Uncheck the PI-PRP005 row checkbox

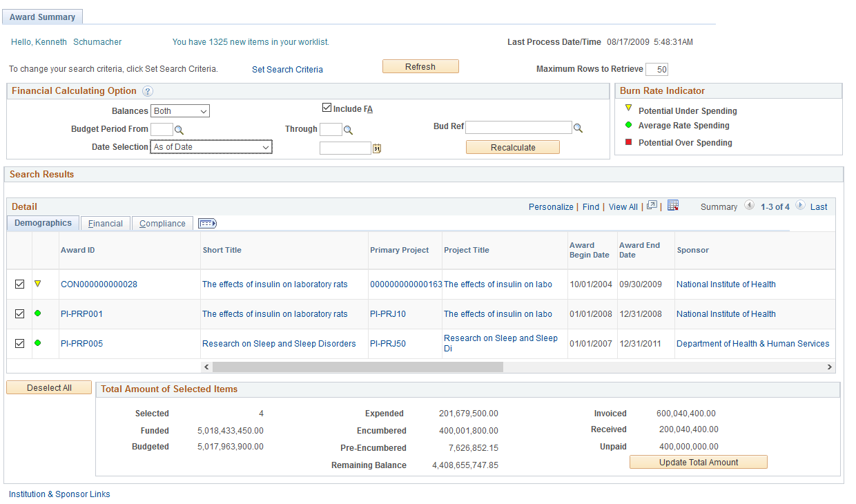pos(19,344)
